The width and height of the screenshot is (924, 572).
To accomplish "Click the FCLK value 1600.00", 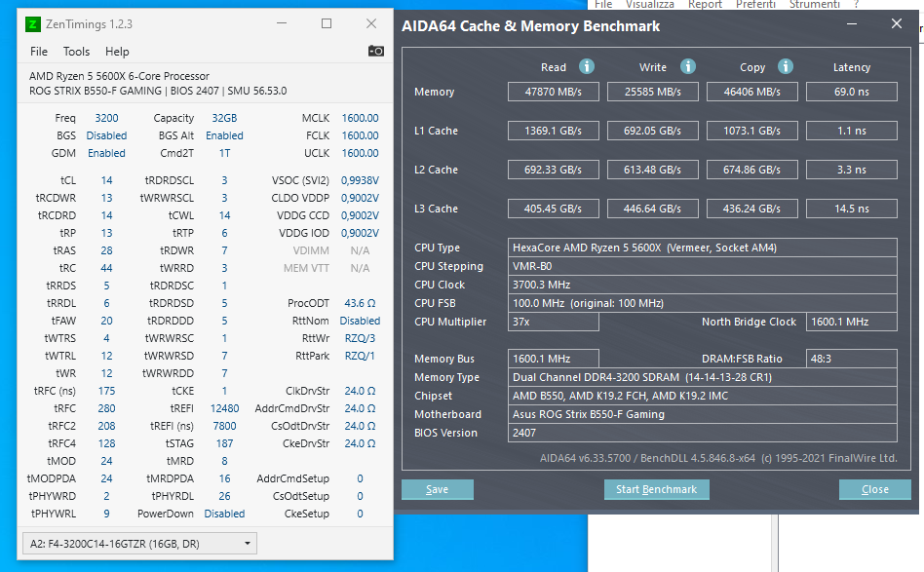I will click(360, 135).
